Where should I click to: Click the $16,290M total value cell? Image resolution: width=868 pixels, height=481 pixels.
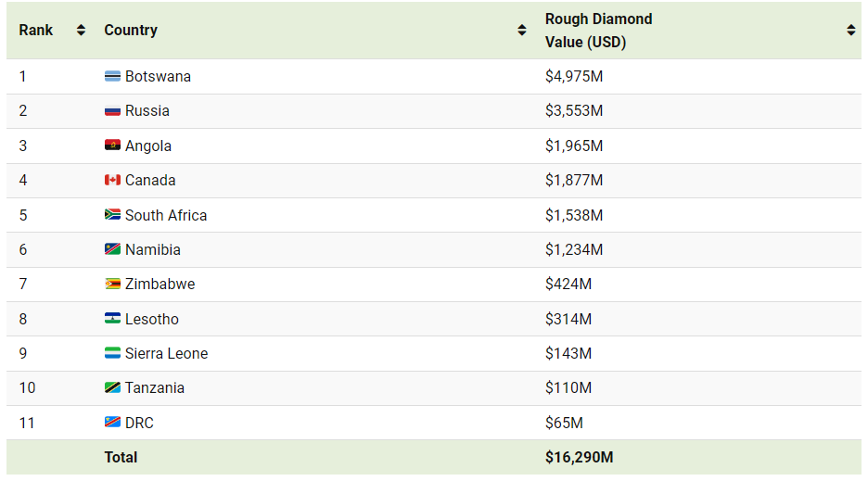579,457
